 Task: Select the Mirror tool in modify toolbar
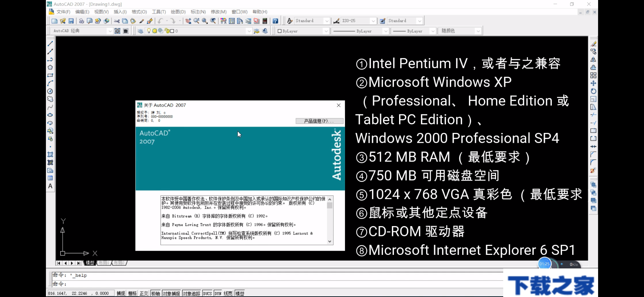click(x=593, y=59)
